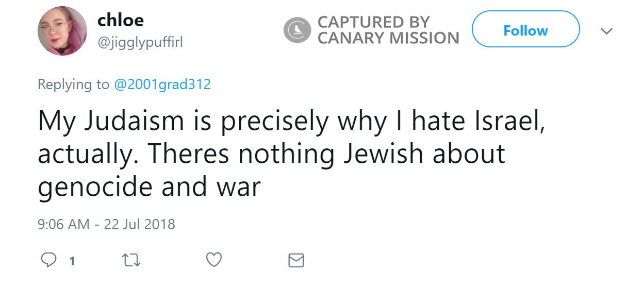Screen dimensions: 644x288
Task: Click the "CAPTURED BY CANARY MISSION" watermark text
Action: pos(388,30)
